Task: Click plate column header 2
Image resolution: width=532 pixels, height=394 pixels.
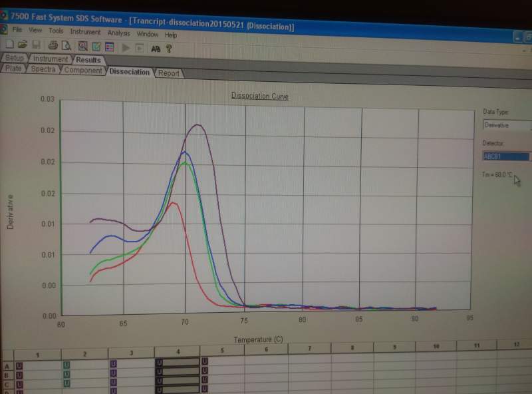Action: click(85, 354)
